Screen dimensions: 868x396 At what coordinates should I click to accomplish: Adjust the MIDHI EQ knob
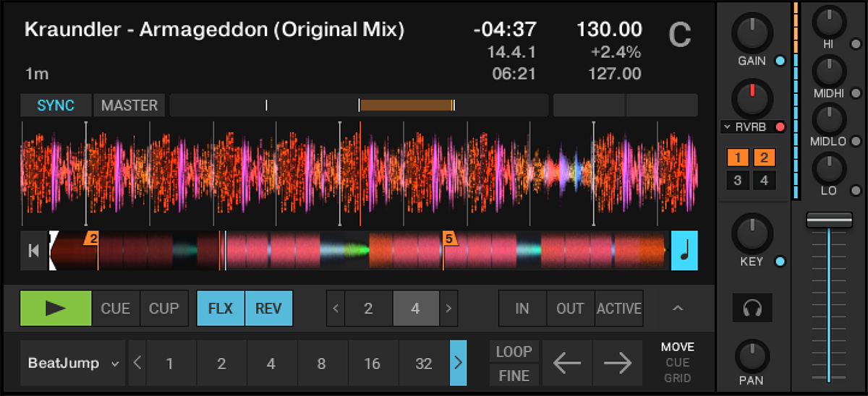[828, 70]
